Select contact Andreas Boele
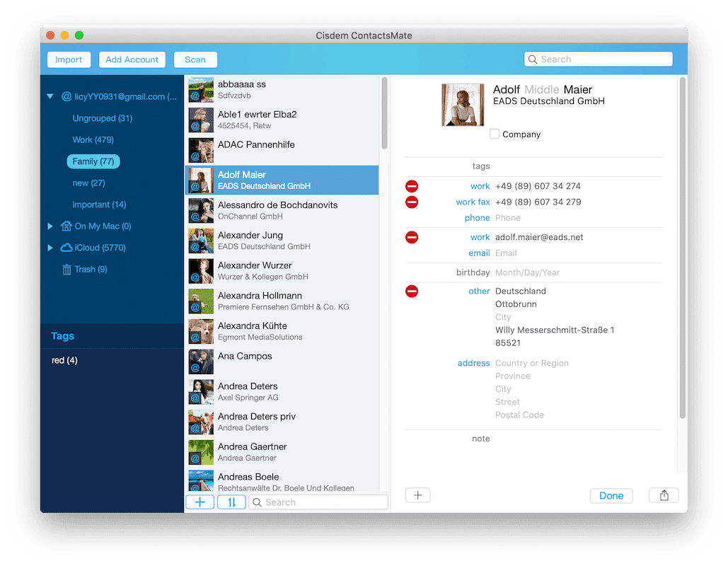Screen dimensions: 728x566 click(282, 480)
